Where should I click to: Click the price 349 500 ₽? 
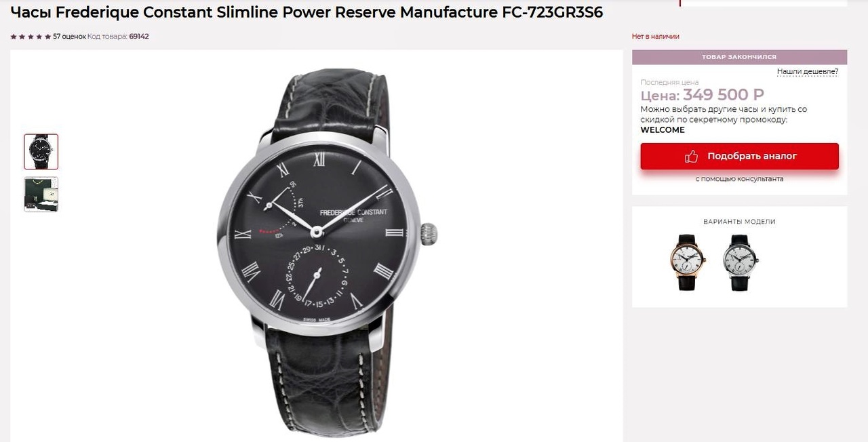point(724,95)
